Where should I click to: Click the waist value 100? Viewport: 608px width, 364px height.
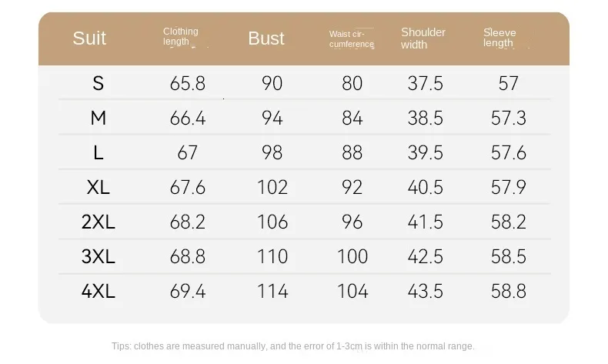click(x=352, y=256)
